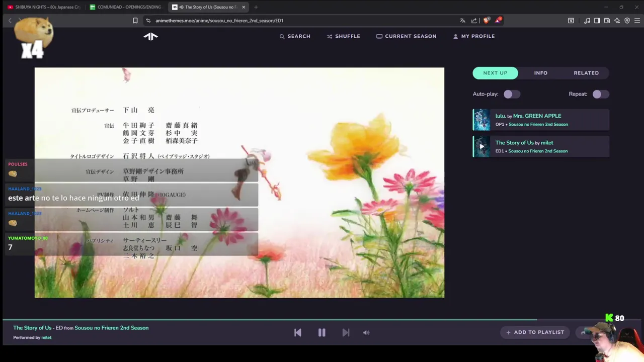
Task: Switch to COMUNIDAD - OPENINGS/ENDING tab
Action: pos(126,7)
